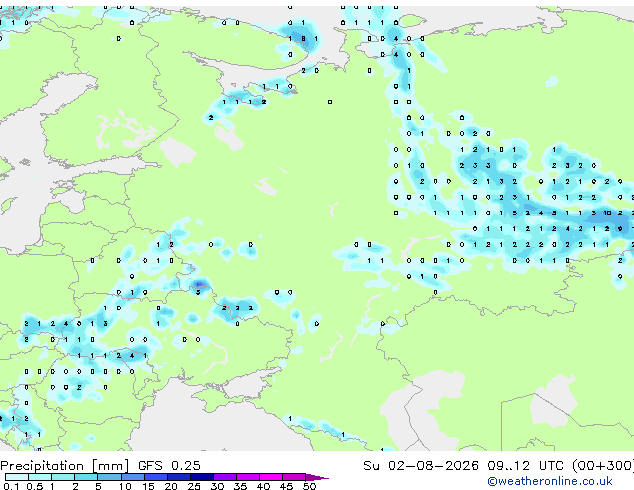The width and height of the screenshot is (634, 490).
Task: Click the legend number "30"
Action: (217, 486)
